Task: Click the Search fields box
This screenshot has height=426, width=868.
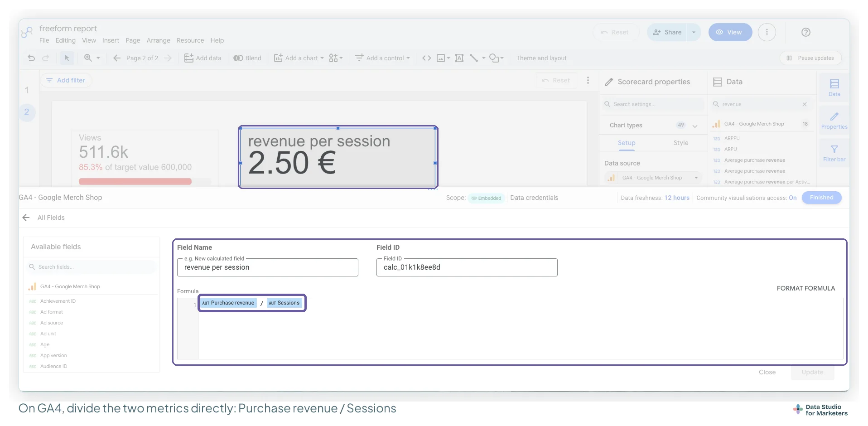Action: click(x=92, y=267)
